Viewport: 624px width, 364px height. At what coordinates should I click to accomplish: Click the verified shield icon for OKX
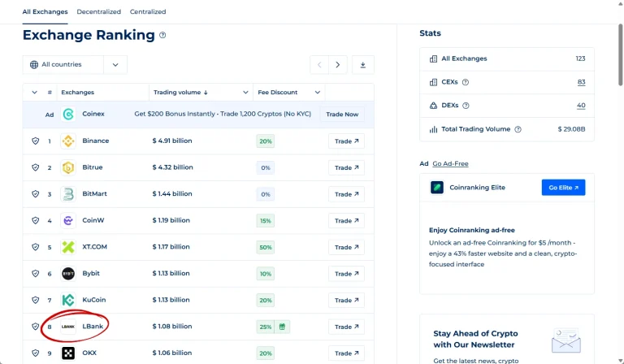point(36,353)
